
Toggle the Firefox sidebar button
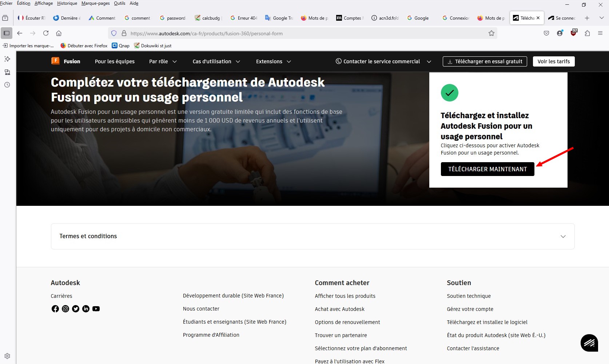[7, 33]
